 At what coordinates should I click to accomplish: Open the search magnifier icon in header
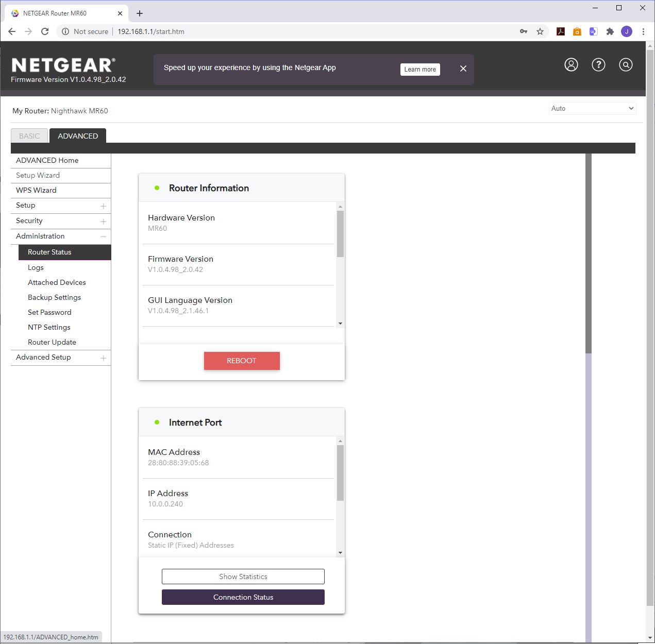[x=626, y=64]
